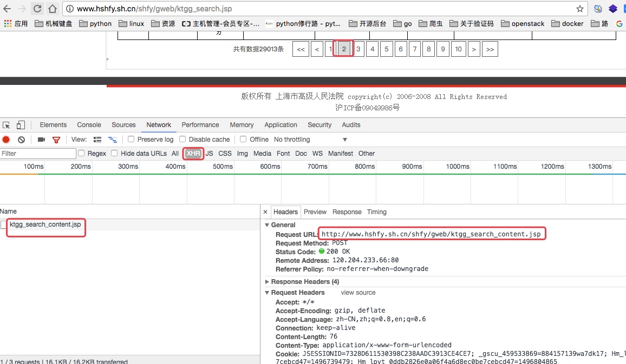The height and width of the screenshot is (364, 626).
Task: Open the 爬虫 bookmark folder
Action: coord(431,23)
